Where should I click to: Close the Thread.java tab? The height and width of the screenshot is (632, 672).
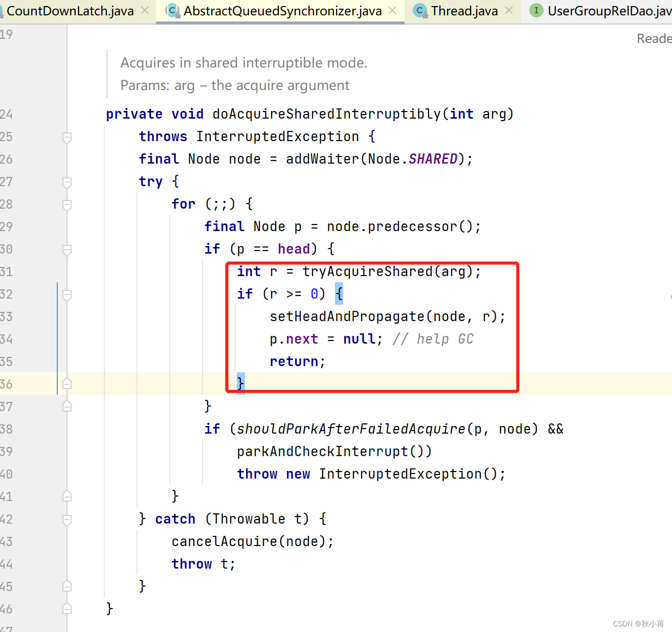(509, 10)
